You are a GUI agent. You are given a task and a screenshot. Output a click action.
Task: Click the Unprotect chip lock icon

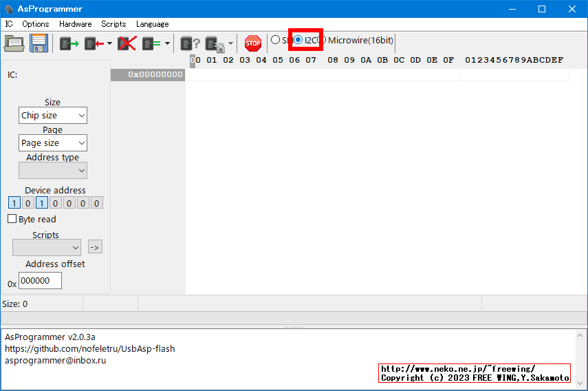coord(215,43)
